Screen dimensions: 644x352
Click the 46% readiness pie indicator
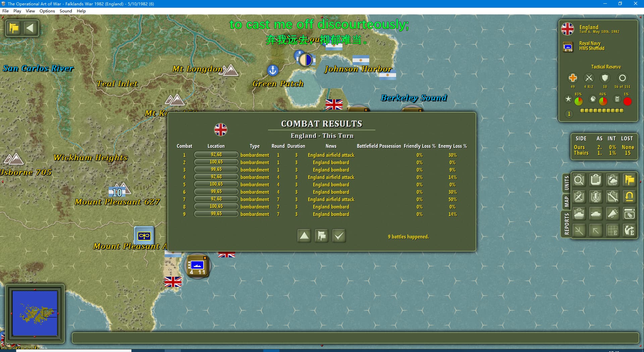coord(603,101)
